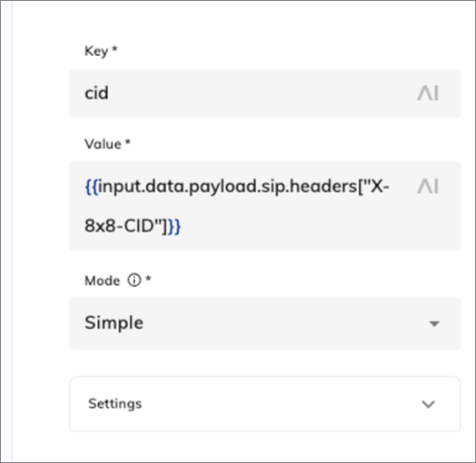Click the Settings panel label
The width and height of the screenshot is (476, 463).
click(115, 404)
